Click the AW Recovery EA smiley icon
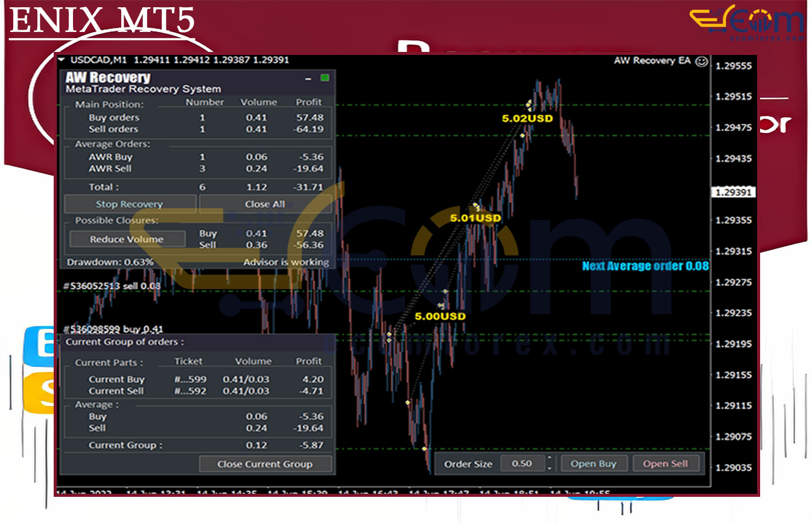The image size is (812, 524). 701,61
